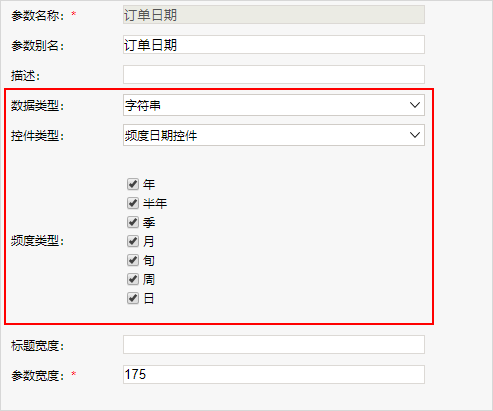The height and width of the screenshot is (411, 493).
Task: Click the chevron arrow of 控件类型 combo
Action: pos(415,135)
